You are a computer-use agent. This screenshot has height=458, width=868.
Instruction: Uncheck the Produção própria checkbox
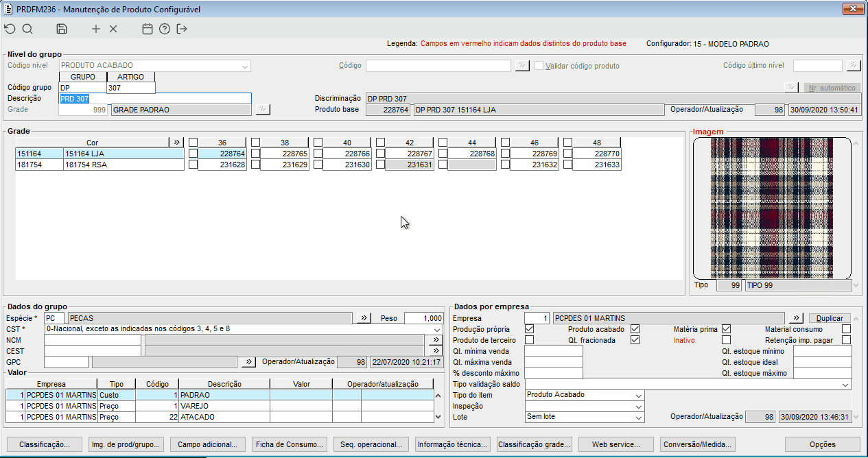(529, 329)
